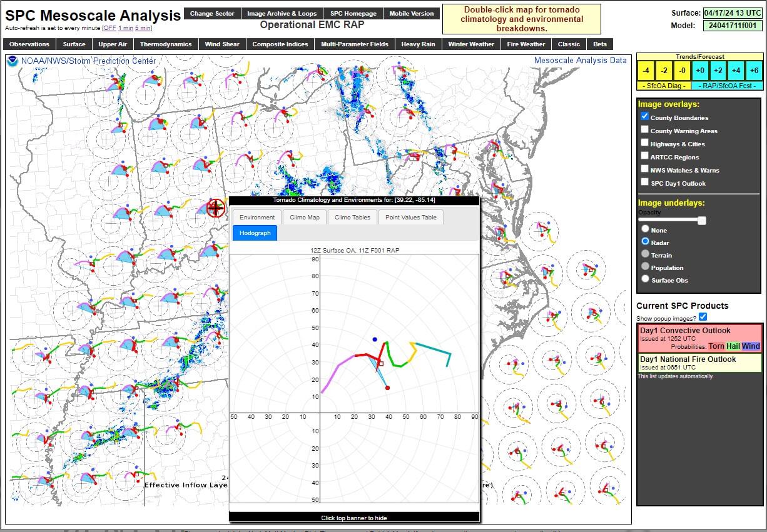Enable the NWS Watches & Warns overlay
This screenshot has width=767, height=532.
click(x=644, y=168)
